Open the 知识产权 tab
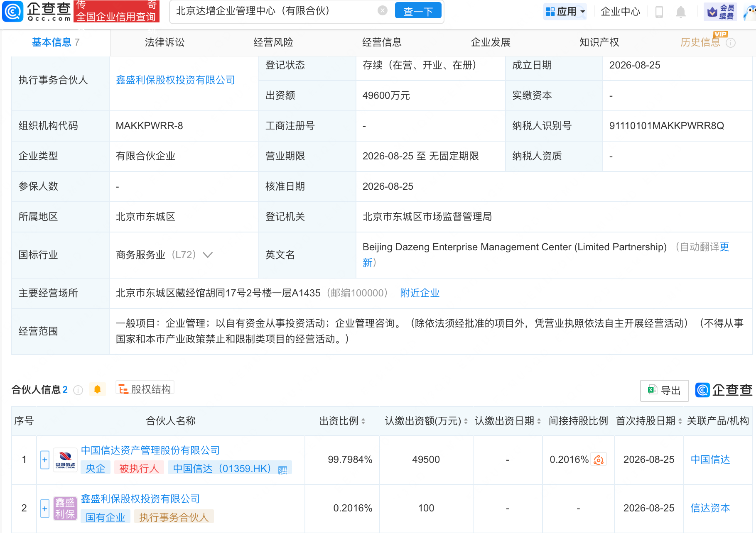756x533 pixels. tap(599, 42)
